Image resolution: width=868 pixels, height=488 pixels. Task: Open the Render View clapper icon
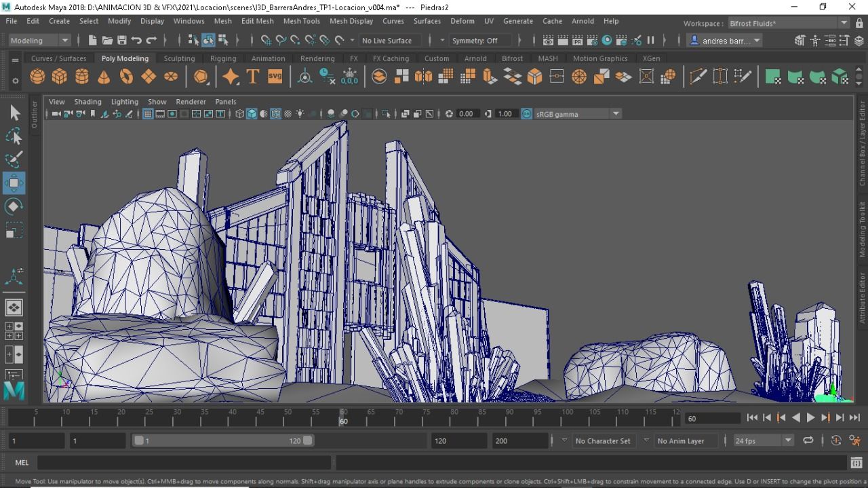tap(548, 41)
